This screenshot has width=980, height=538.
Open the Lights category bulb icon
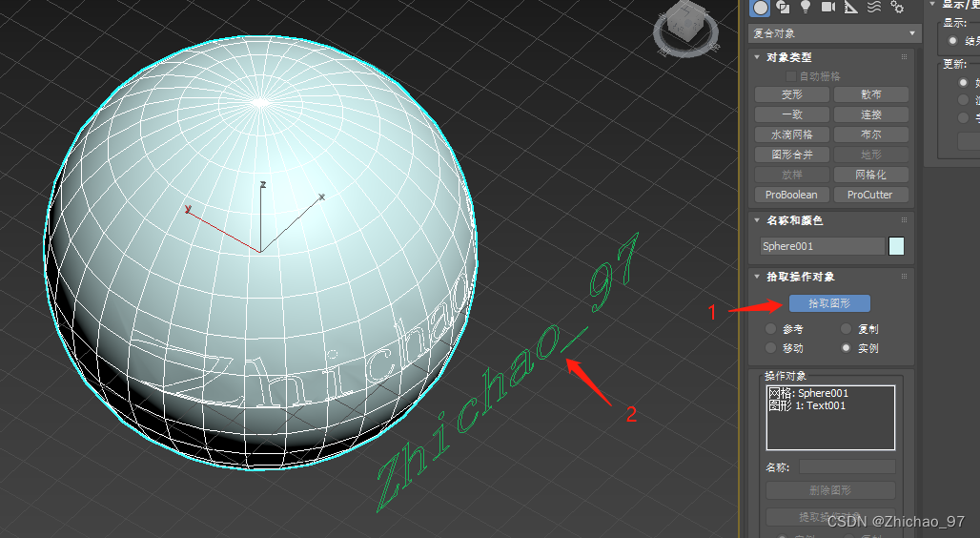tap(806, 7)
